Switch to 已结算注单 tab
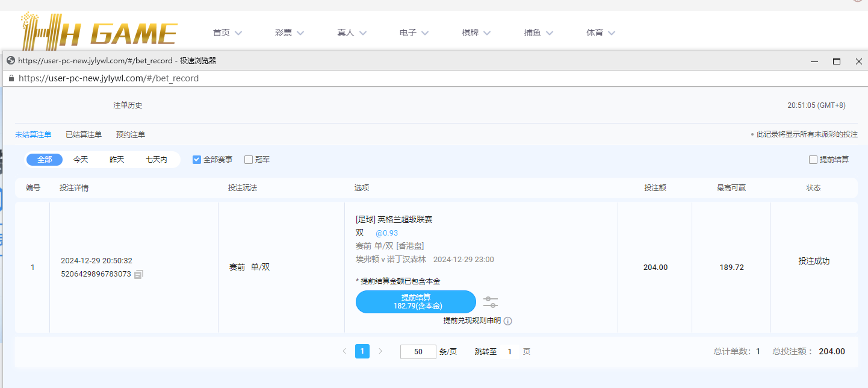 point(84,135)
